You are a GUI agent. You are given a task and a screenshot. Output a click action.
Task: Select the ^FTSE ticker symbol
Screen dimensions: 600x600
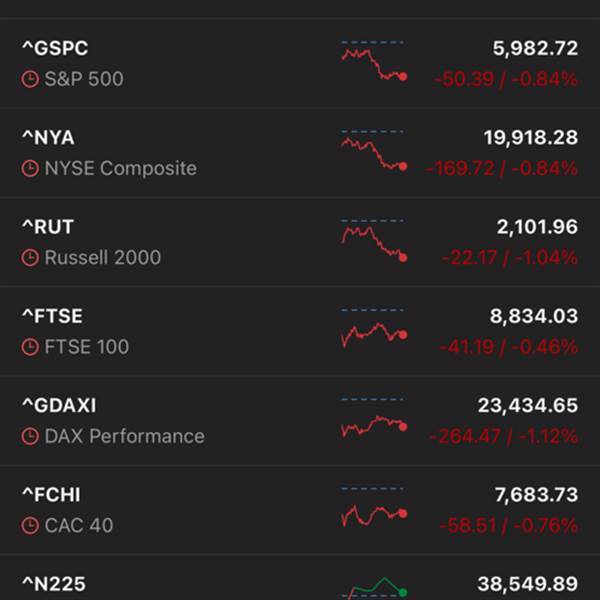pos(52,316)
